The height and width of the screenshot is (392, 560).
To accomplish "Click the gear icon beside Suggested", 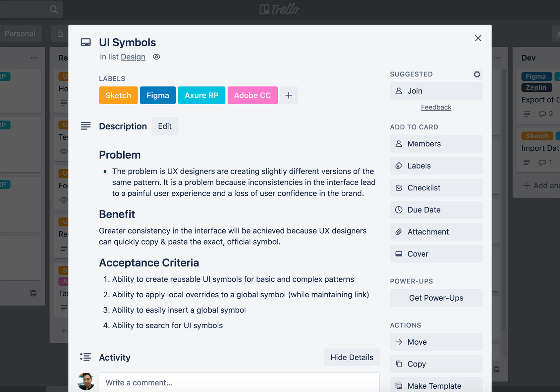I will [x=477, y=74].
